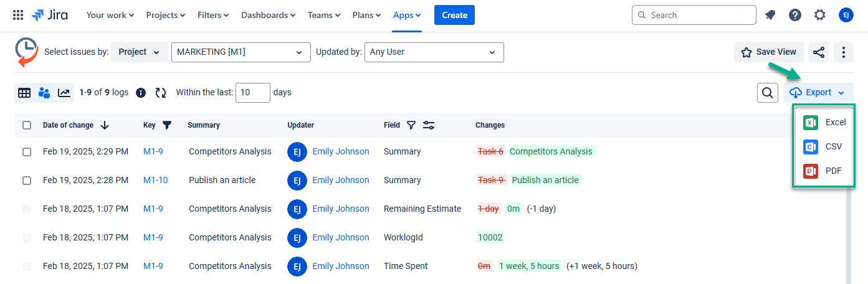The width and height of the screenshot is (868, 284).
Task: Open the notifications bell icon
Action: [770, 15]
